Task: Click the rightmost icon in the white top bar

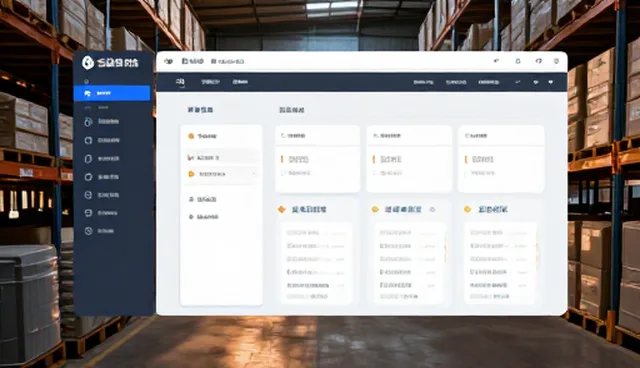Action: (x=556, y=61)
